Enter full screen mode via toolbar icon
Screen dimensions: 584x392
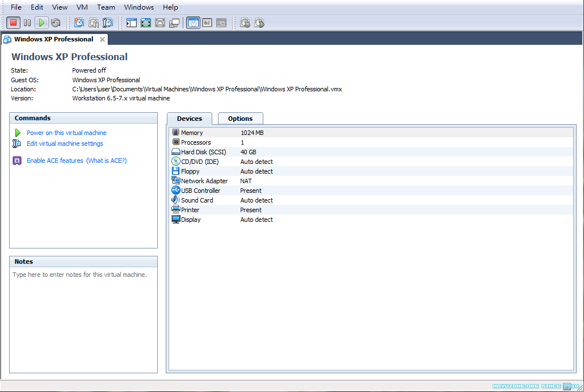point(146,23)
